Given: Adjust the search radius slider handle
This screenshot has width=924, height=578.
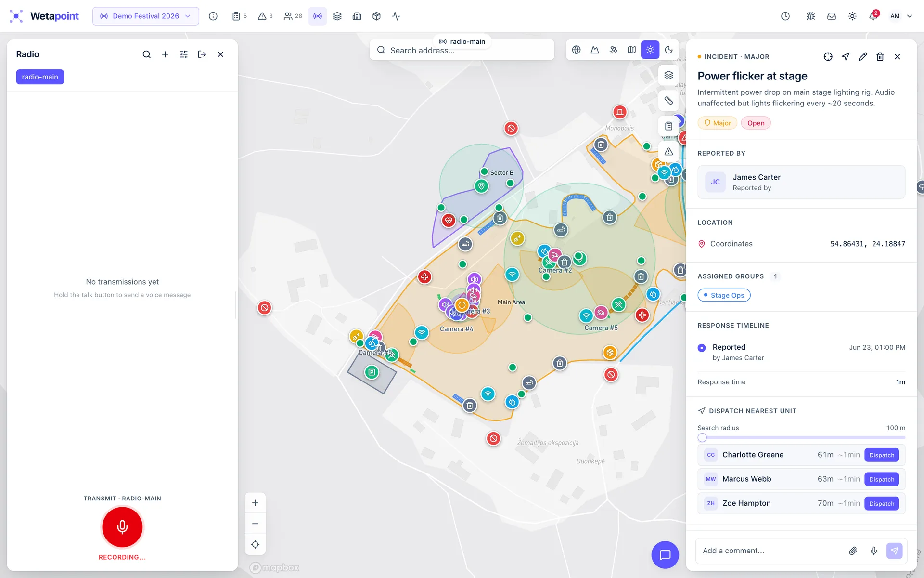Looking at the screenshot, I should [702, 438].
